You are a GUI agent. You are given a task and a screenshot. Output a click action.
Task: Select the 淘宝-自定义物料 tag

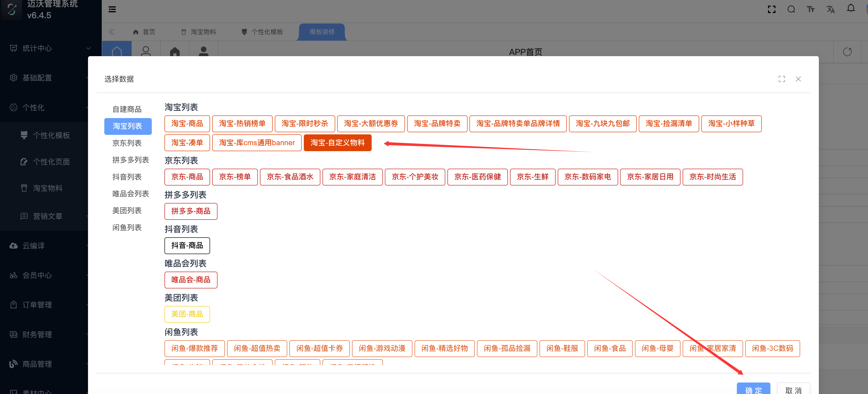pyautogui.click(x=337, y=143)
